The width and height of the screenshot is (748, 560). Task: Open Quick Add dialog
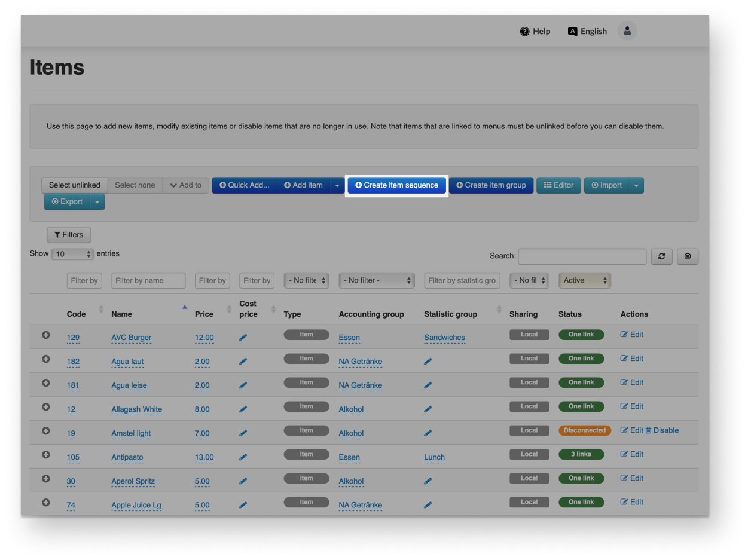coord(245,185)
